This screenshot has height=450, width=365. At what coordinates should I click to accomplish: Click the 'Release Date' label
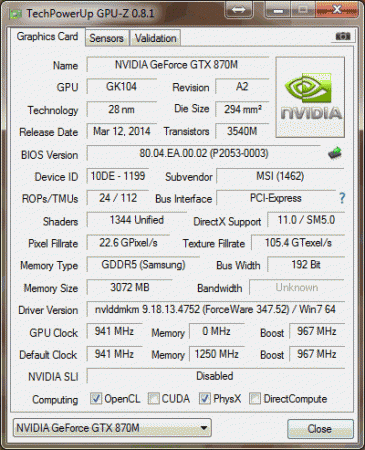click(49, 132)
